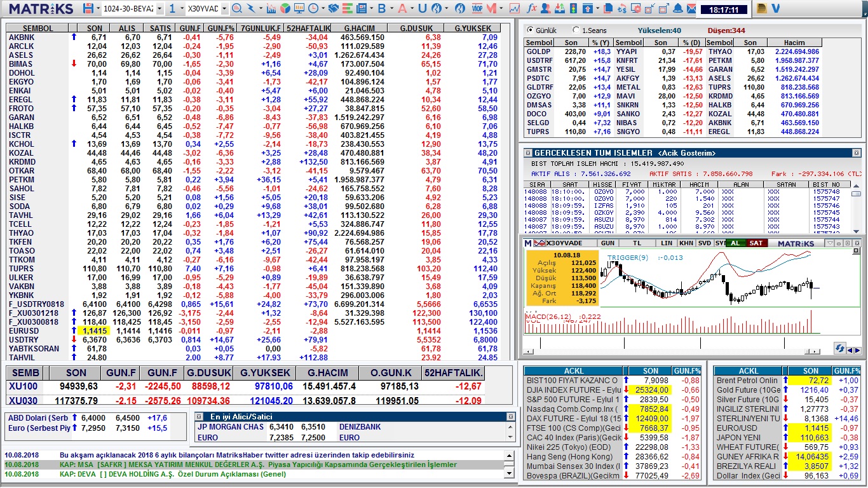Image resolution: width=868 pixels, height=488 pixels.
Task: Expand the red M icon dropdown arrow
Action: point(501,8)
